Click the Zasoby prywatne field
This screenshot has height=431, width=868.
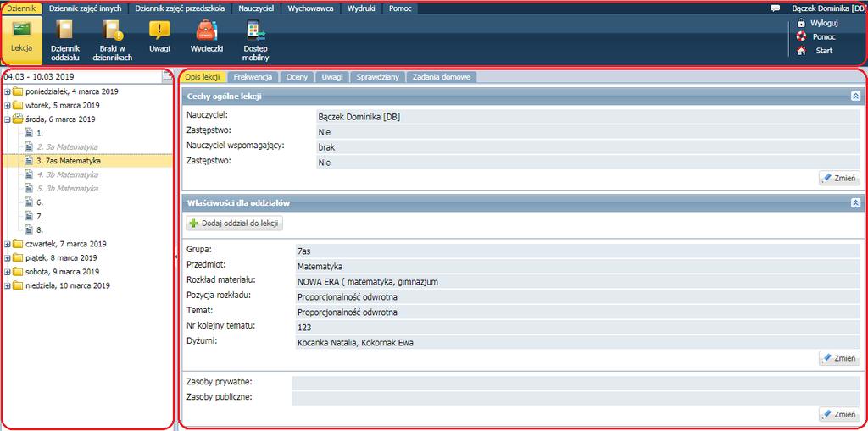[x=576, y=384]
